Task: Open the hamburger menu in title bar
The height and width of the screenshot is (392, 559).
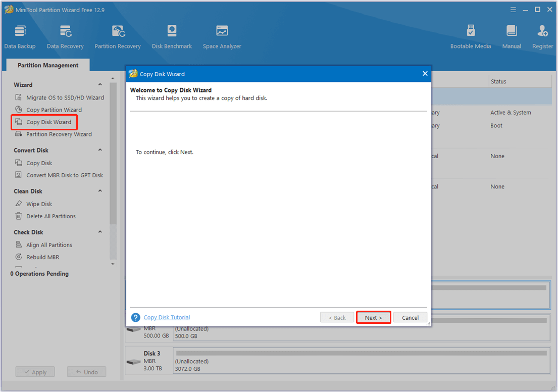Action: [513, 10]
